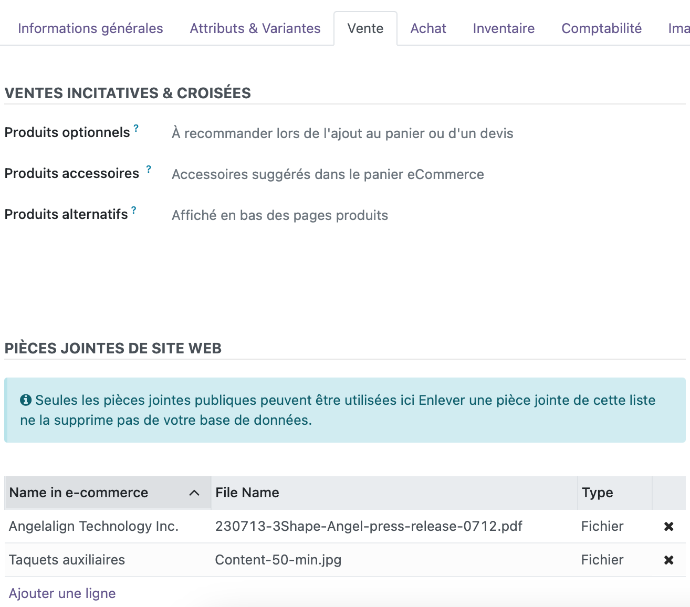Delete the Taquets auxiliaires attachment row
Screen dimensions: 690x607
(668, 561)
